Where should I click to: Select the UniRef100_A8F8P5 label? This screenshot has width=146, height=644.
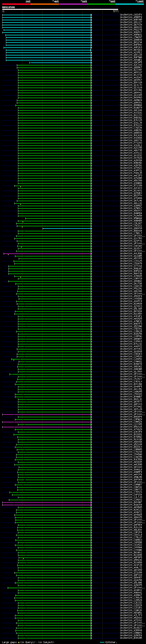tap(131, 557)
